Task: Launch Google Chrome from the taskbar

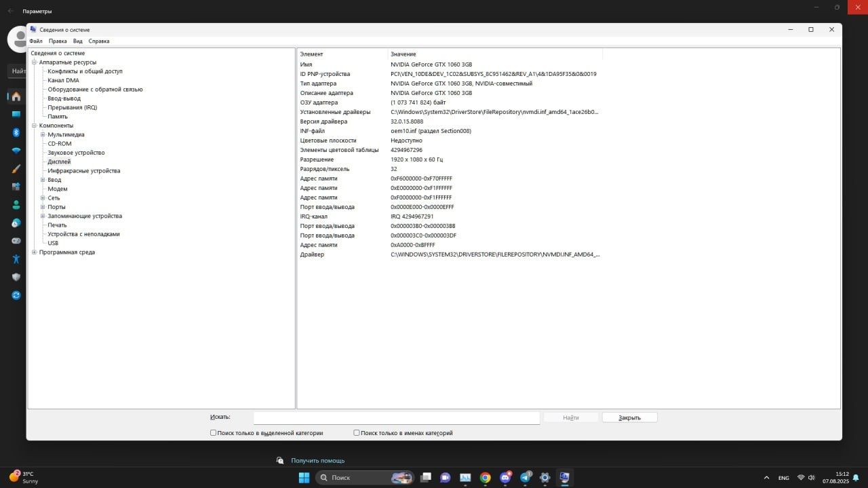Action: point(485,477)
